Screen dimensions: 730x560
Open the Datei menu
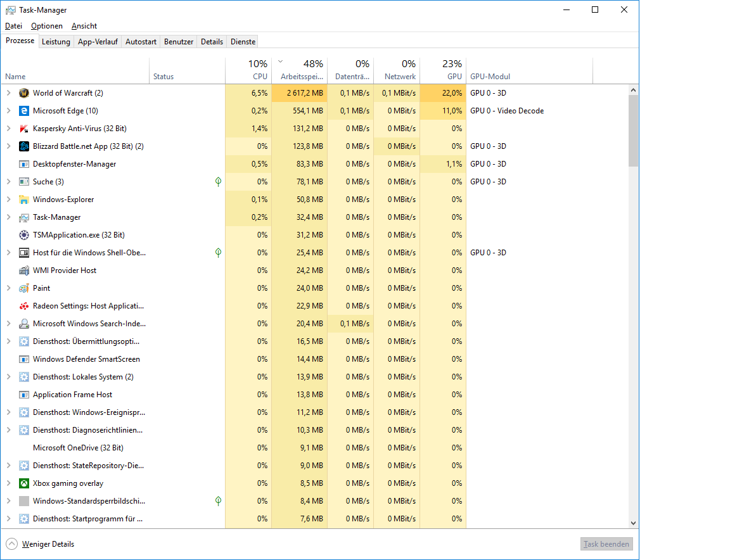pyautogui.click(x=13, y=26)
